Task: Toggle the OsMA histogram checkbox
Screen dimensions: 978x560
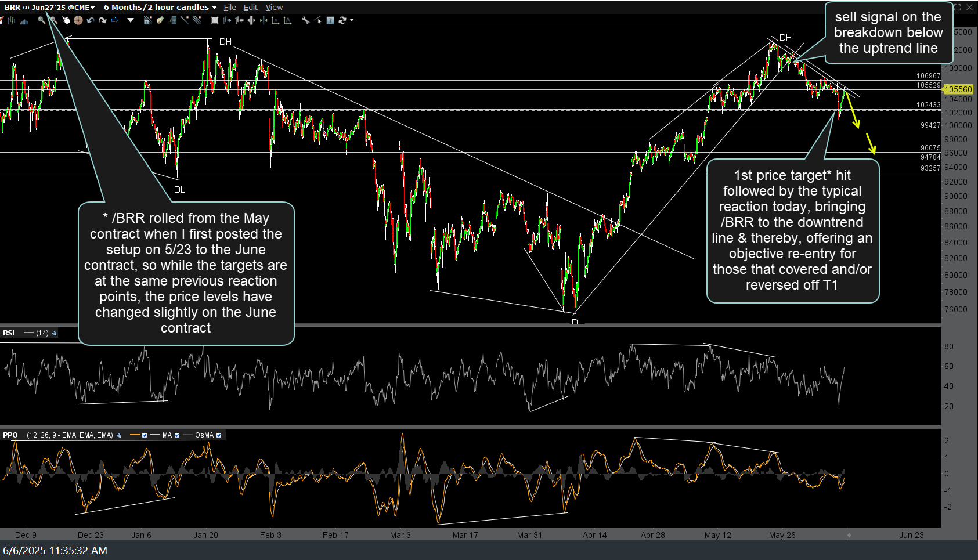Action: (219, 435)
